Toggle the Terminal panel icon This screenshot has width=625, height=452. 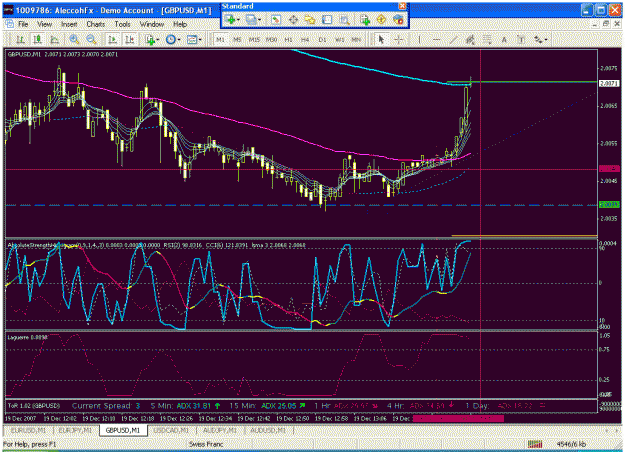[x=327, y=19]
